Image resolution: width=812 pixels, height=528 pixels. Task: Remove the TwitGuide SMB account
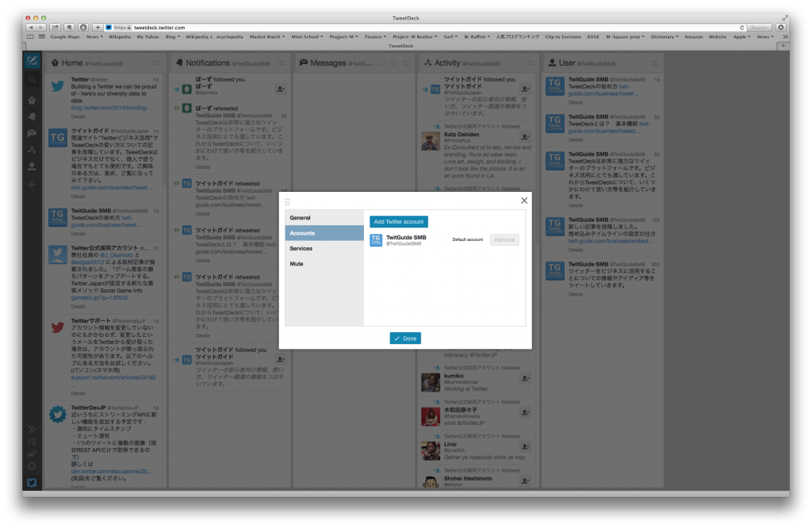click(504, 239)
